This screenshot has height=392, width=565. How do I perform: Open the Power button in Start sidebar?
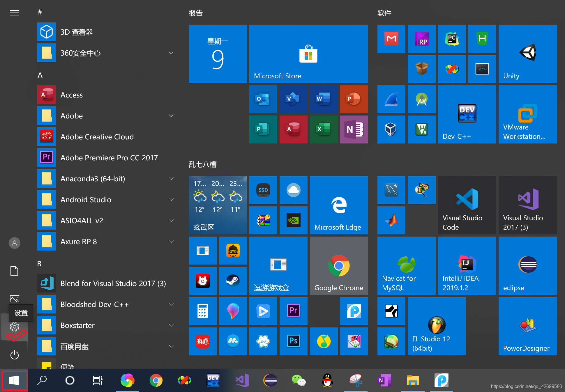(14, 355)
